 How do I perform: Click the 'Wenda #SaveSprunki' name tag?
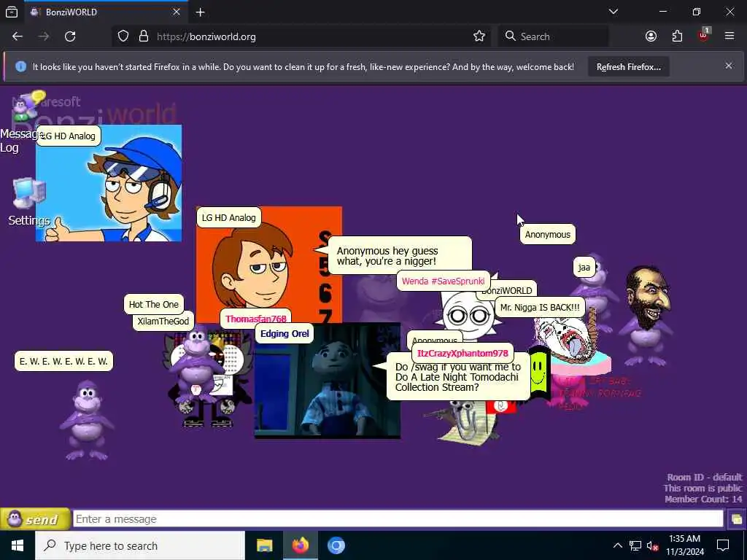[443, 281]
